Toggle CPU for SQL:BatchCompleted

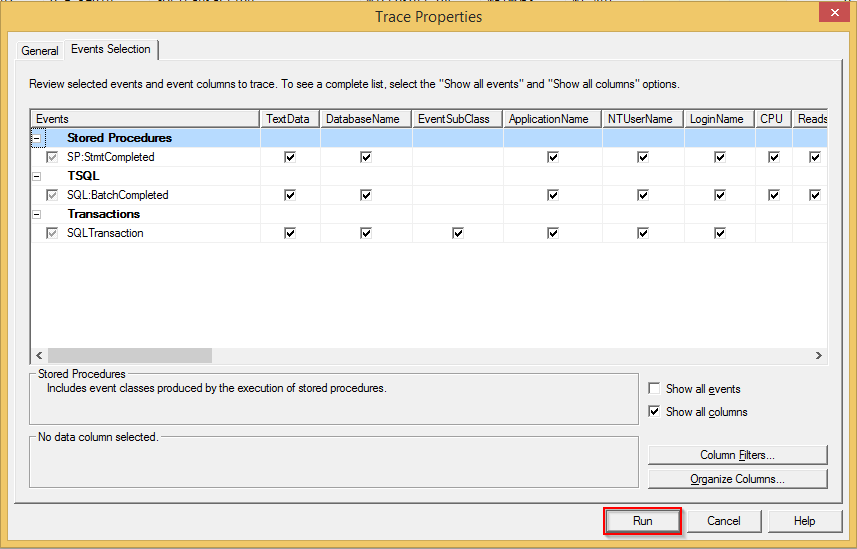pos(774,195)
